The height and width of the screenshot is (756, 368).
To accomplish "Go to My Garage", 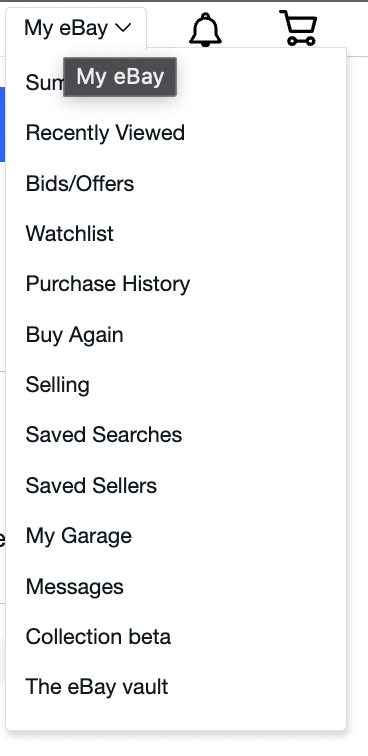I will pos(79,536).
